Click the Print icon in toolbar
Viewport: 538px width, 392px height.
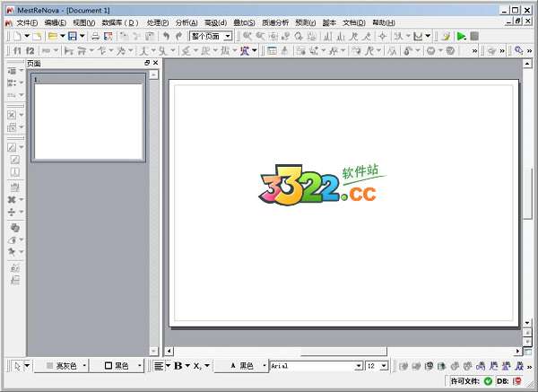(x=95, y=36)
